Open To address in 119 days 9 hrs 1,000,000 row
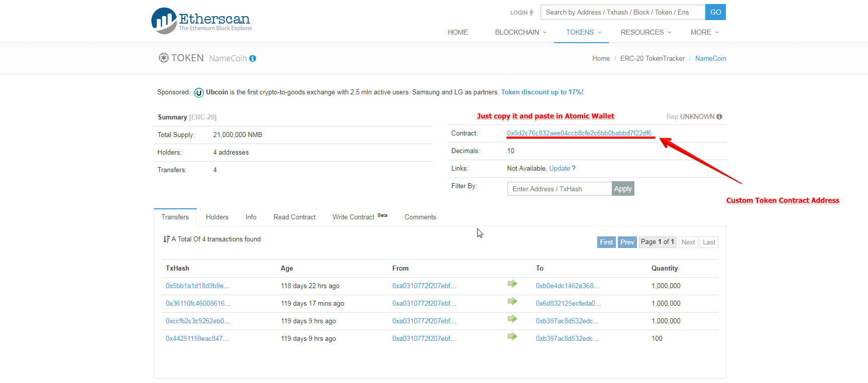Screen dimensions: 868x383 [567, 321]
